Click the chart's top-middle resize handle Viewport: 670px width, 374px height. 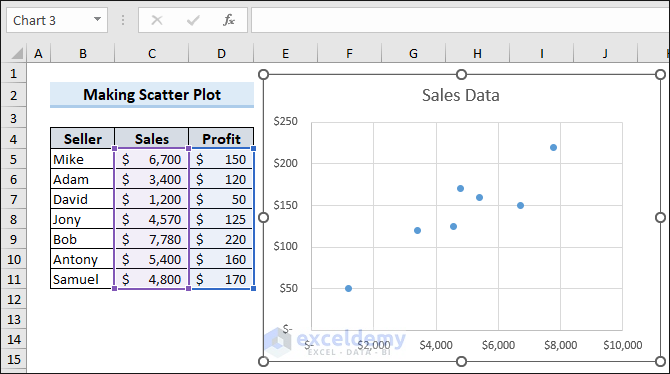click(461, 74)
